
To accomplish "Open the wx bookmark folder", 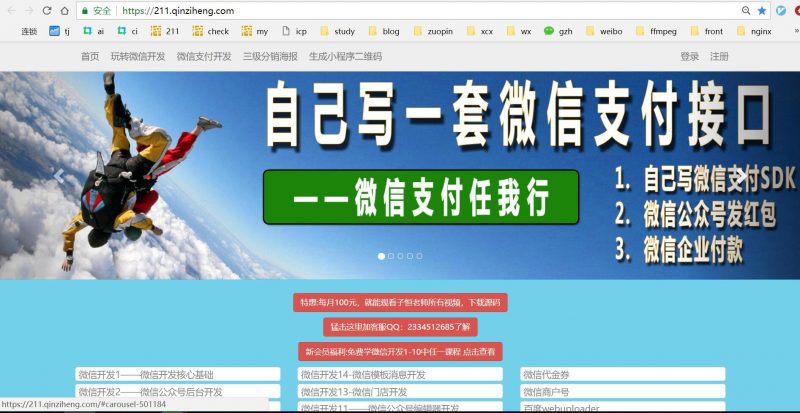I will click(x=518, y=31).
